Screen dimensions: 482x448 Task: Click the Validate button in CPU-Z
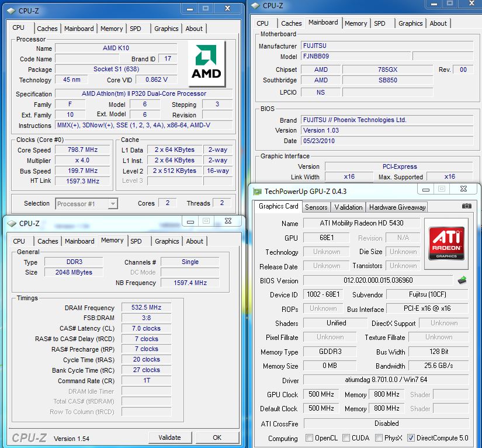point(169,437)
